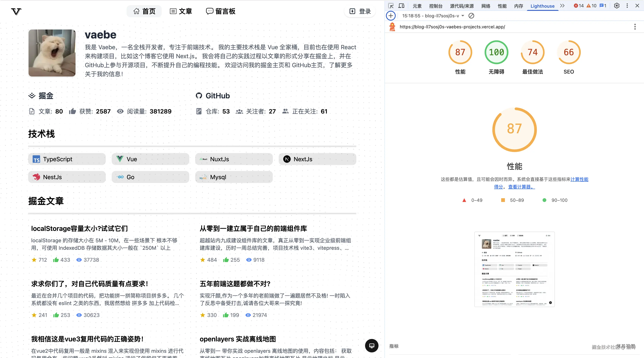Click the 1 issue message counter
The width and height of the screenshot is (644, 358).
point(603,6)
